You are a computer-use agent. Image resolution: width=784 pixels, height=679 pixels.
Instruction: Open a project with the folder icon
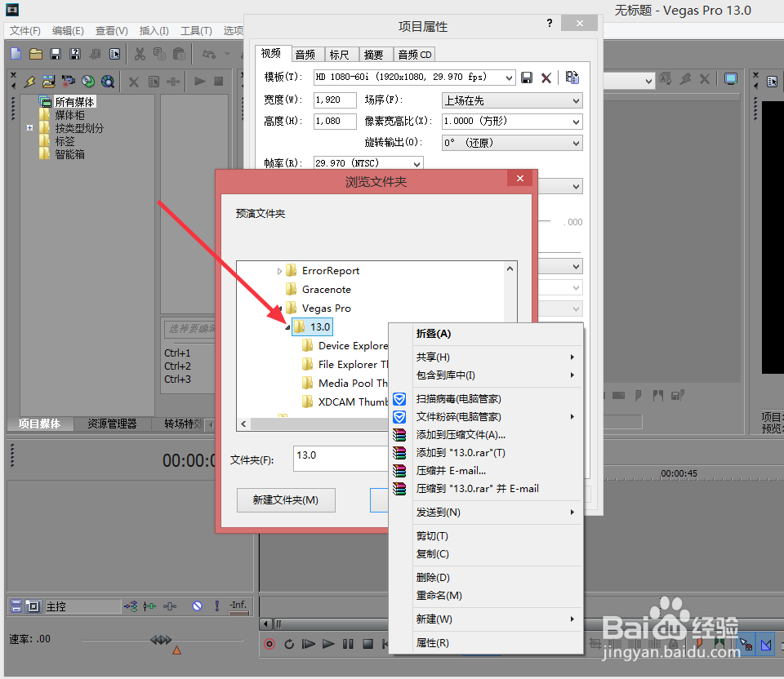[35, 54]
